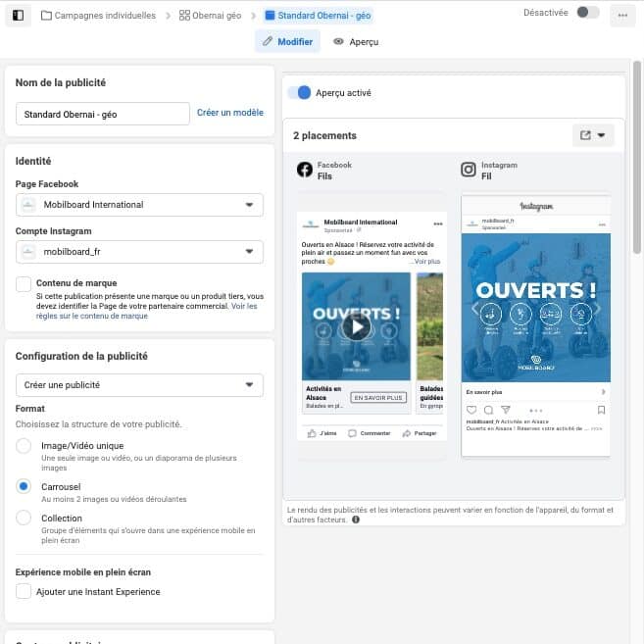The height and width of the screenshot is (644, 644).
Task: Toggle the Désactivée ad status switch
Action: point(587,13)
